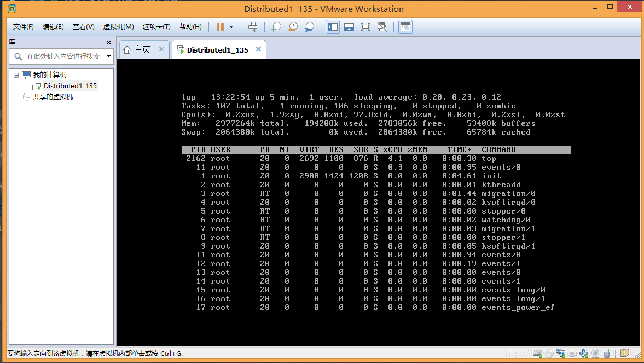Toggle console view button
This screenshot has width=644, height=363.
click(405, 27)
